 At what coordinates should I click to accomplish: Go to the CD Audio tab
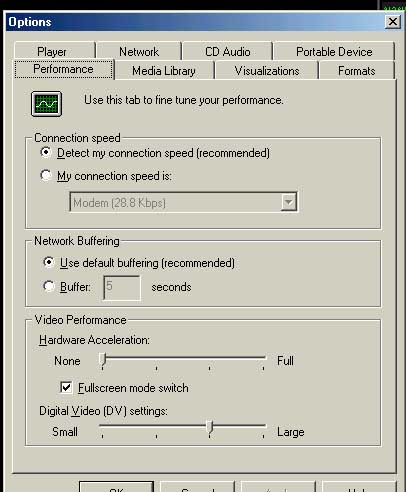click(227, 51)
